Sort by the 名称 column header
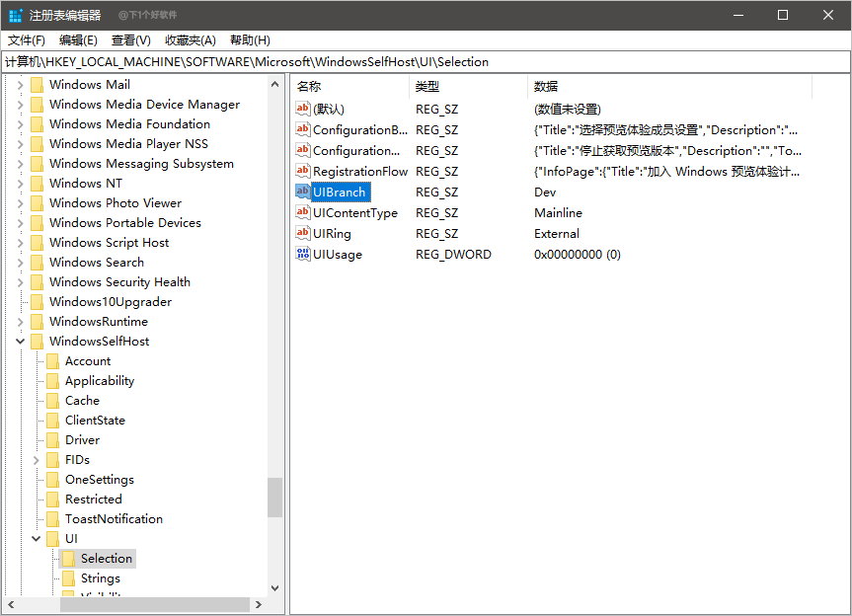The image size is (852, 616). click(x=349, y=87)
